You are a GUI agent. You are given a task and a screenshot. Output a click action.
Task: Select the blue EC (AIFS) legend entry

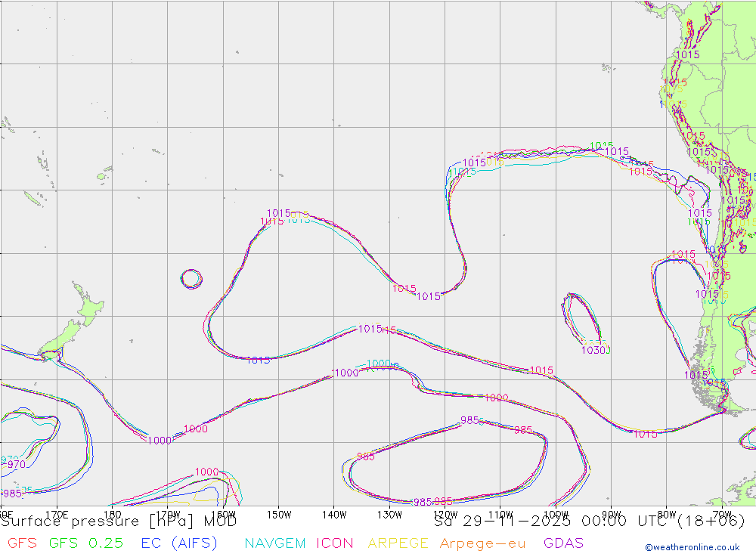[x=179, y=543]
